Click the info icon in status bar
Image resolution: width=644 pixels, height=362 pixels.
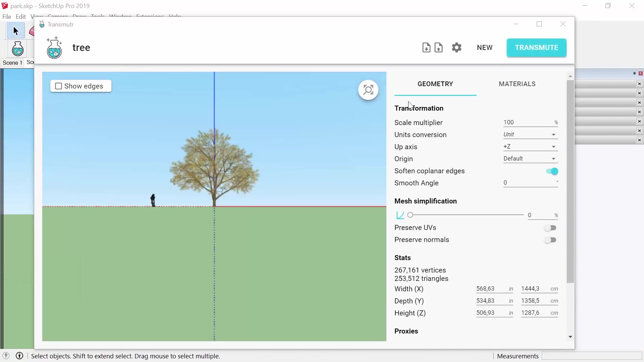coord(19,356)
